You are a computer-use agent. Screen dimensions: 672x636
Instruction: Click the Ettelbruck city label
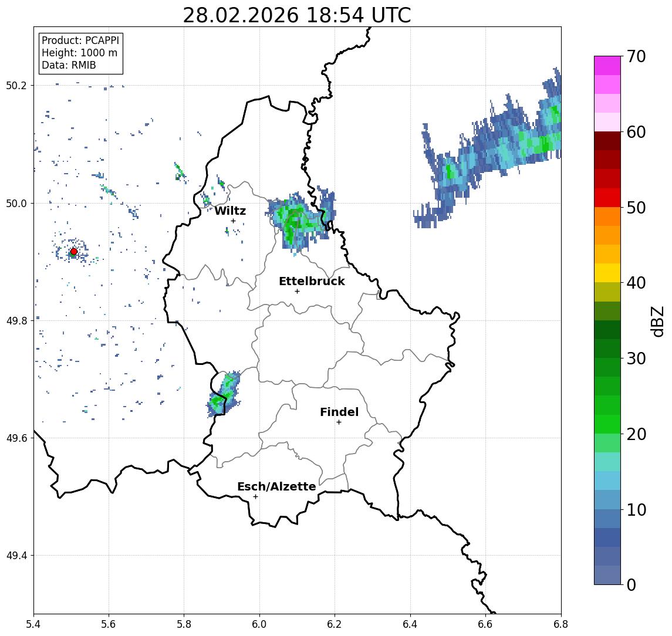(x=312, y=281)
